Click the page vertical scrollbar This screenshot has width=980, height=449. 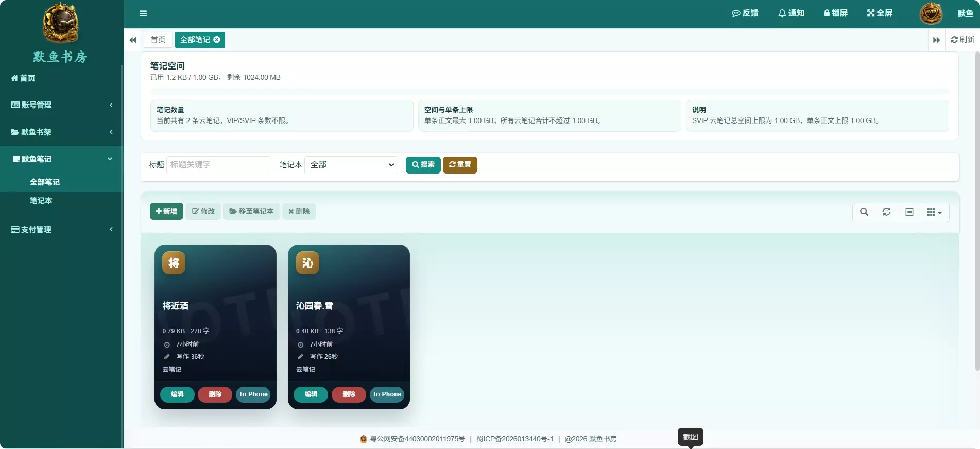(x=977, y=211)
